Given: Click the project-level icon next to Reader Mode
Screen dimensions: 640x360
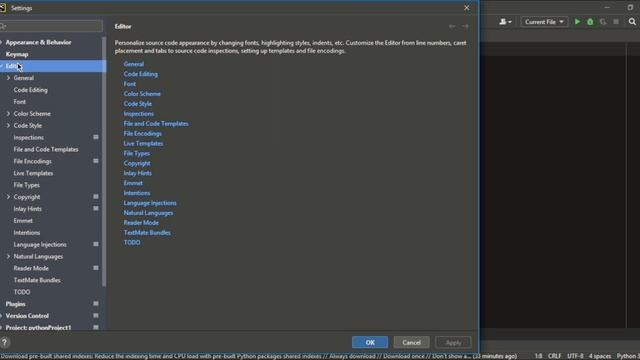Looking at the screenshot, I should tap(96, 268).
